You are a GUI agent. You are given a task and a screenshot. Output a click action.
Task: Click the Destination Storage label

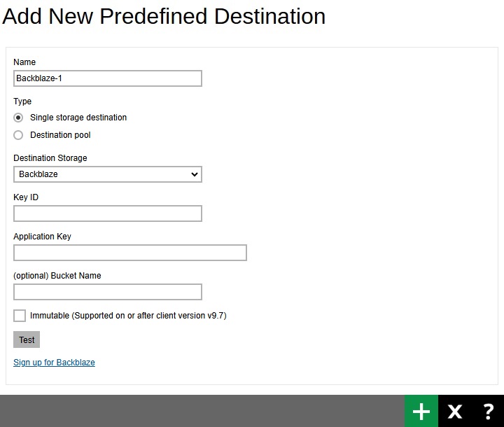coord(50,158)
